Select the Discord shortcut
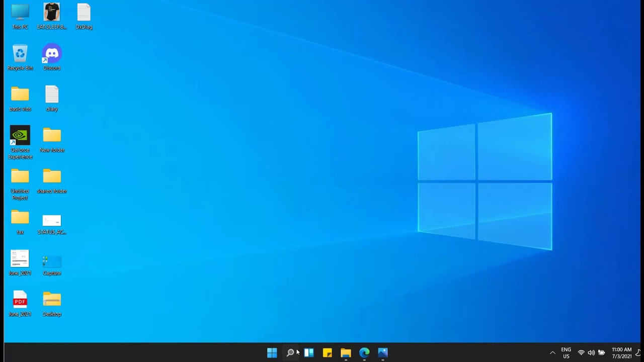Screen dimensions: 644x362 [x=52, y=57]
